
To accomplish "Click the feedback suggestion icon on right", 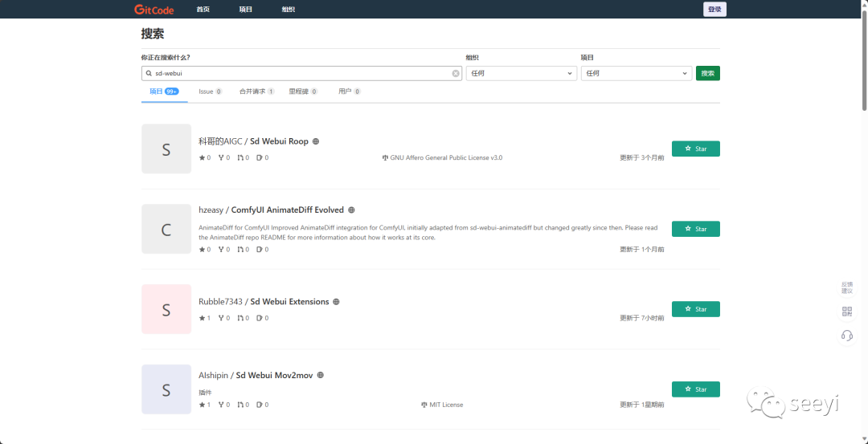I will [x=846, y=287].
